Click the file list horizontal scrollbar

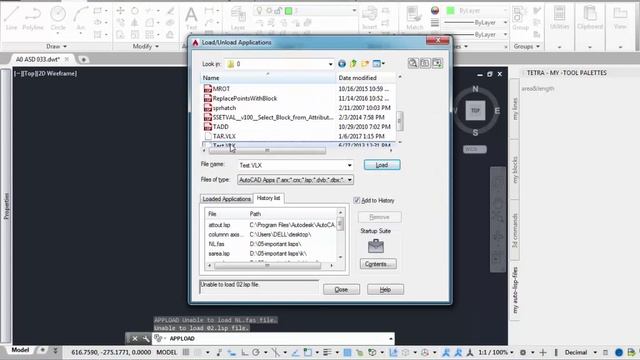tap(267, 150)
